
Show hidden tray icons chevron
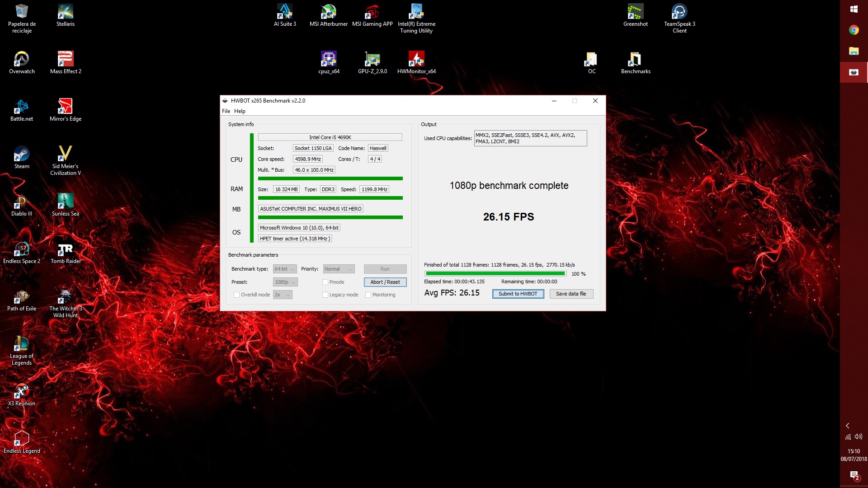(848, 425)
